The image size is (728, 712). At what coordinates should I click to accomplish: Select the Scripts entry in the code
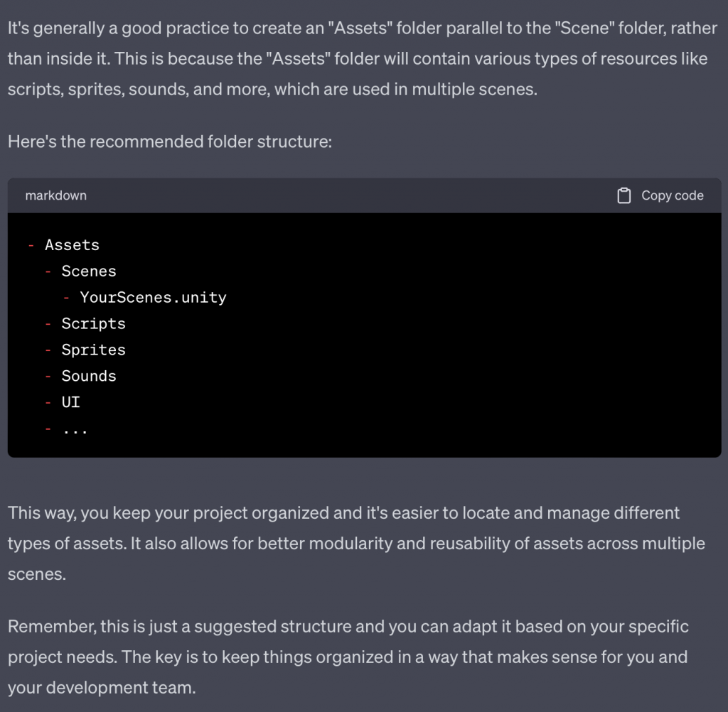tap(93, 324)
